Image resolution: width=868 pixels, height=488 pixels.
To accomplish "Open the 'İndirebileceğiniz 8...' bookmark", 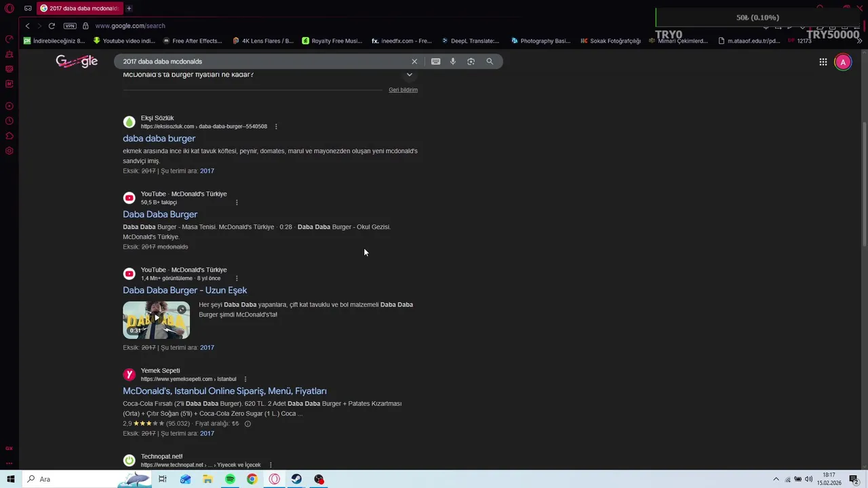I will [54, 41].
